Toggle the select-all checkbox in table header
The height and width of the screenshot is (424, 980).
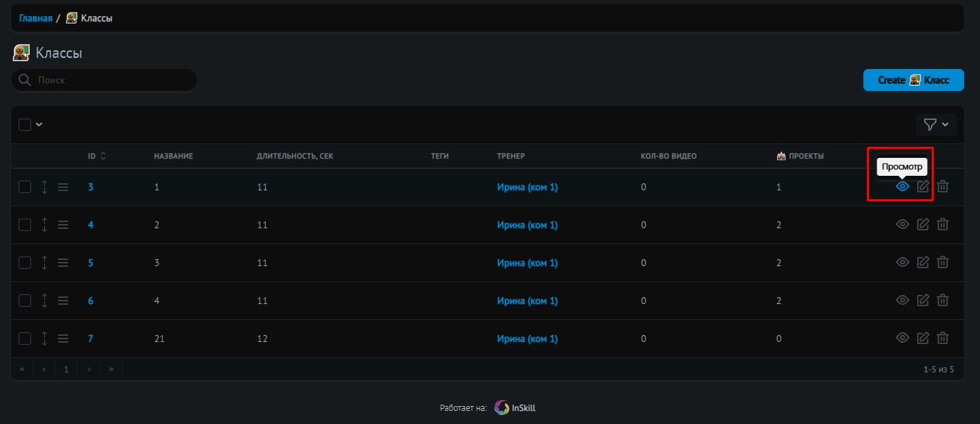click(25, 125)
